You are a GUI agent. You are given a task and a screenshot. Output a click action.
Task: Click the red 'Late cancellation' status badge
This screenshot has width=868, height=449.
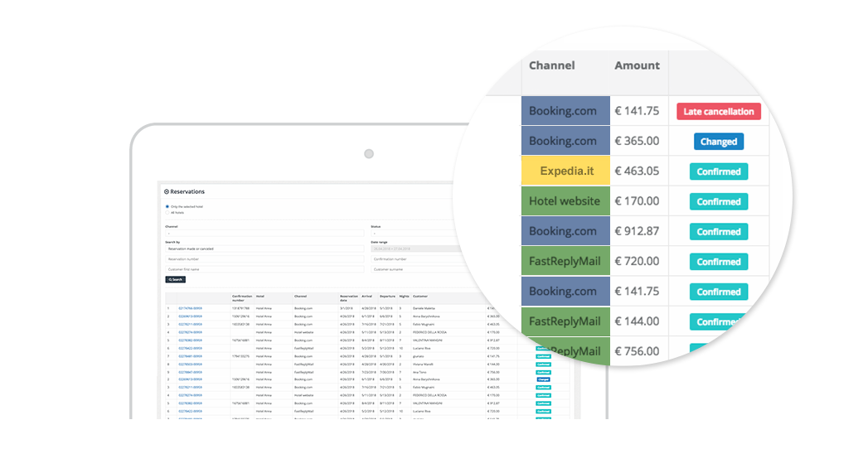719,111
